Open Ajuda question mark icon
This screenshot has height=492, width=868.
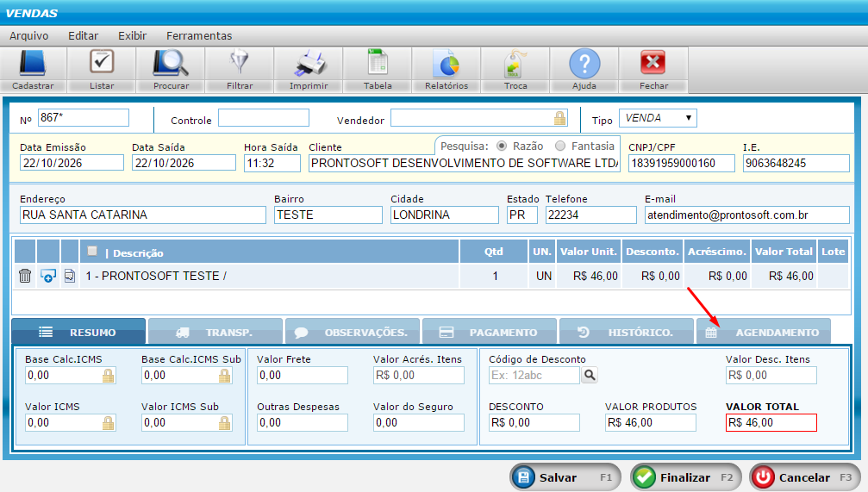[584, 63]
